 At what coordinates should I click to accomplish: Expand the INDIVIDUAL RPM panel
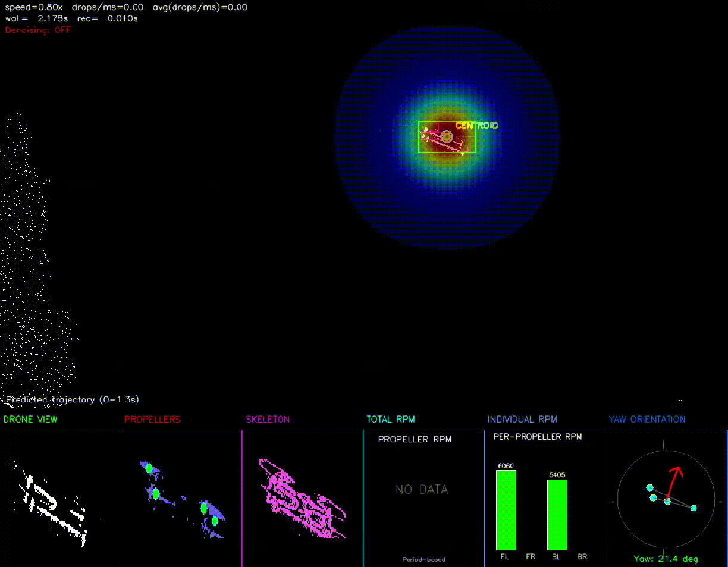pyautogui.click(x=522, y=419)
